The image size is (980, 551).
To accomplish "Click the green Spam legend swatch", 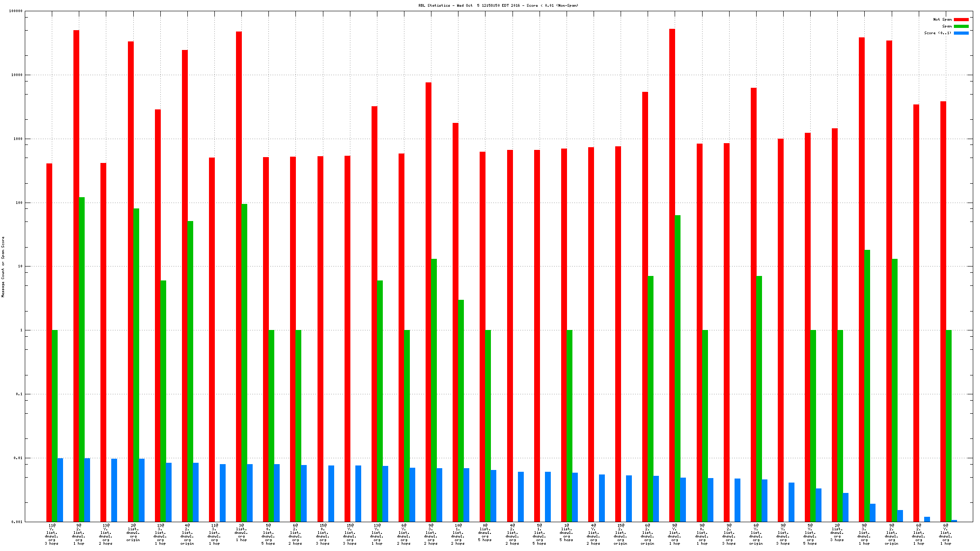I will [x=961, y=26].
